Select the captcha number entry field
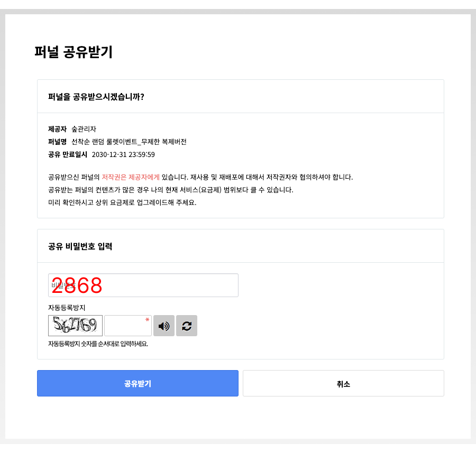Image resolution: width=476 pixels, height=452 pixels. 128,326
